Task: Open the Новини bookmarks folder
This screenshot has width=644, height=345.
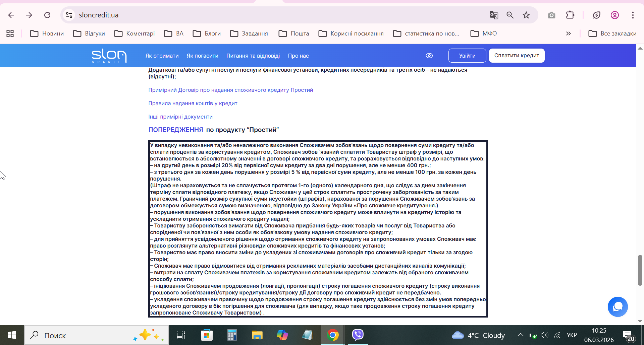Action: pos(47,33)
